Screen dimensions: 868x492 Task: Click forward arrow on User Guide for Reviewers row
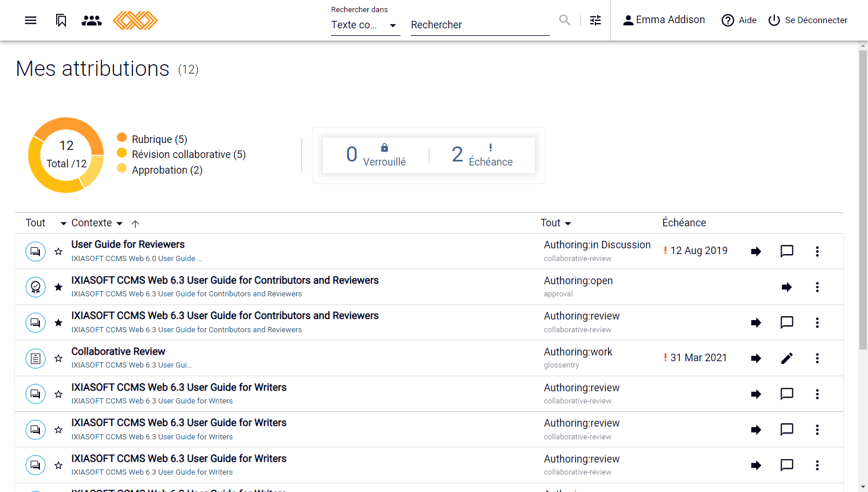click(x=756, y=251)
